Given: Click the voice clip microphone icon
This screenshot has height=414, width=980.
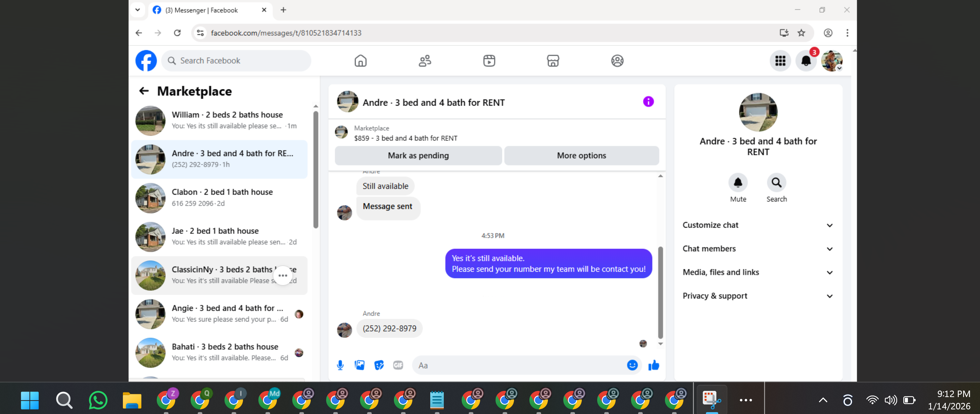Looking at the screenshot, I should [340, 365].
